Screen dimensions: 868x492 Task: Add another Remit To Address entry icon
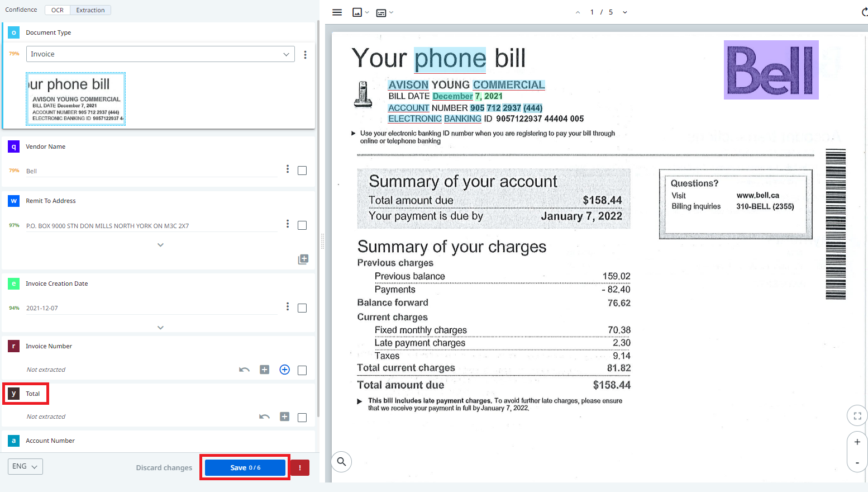[x=303, y=259]
